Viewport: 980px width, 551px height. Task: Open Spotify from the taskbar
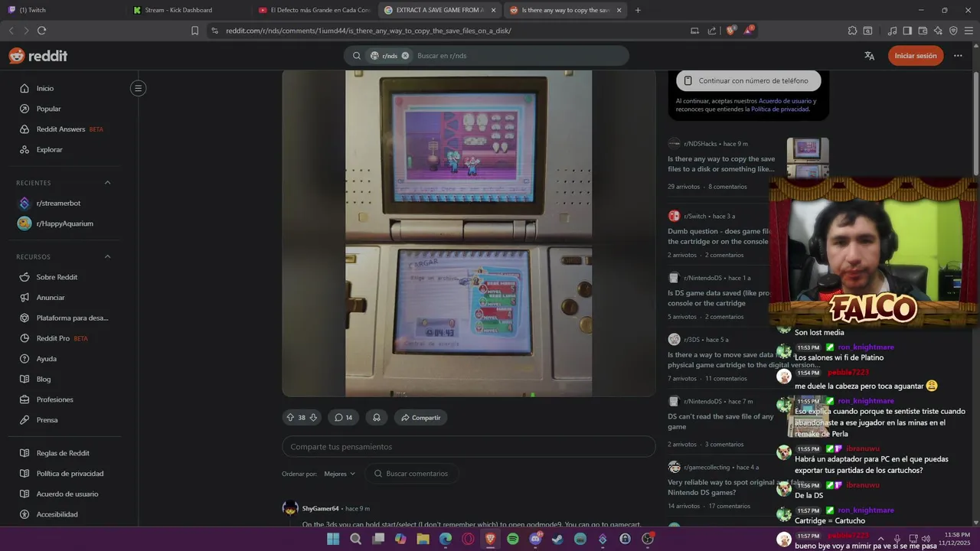click(513, 539)
